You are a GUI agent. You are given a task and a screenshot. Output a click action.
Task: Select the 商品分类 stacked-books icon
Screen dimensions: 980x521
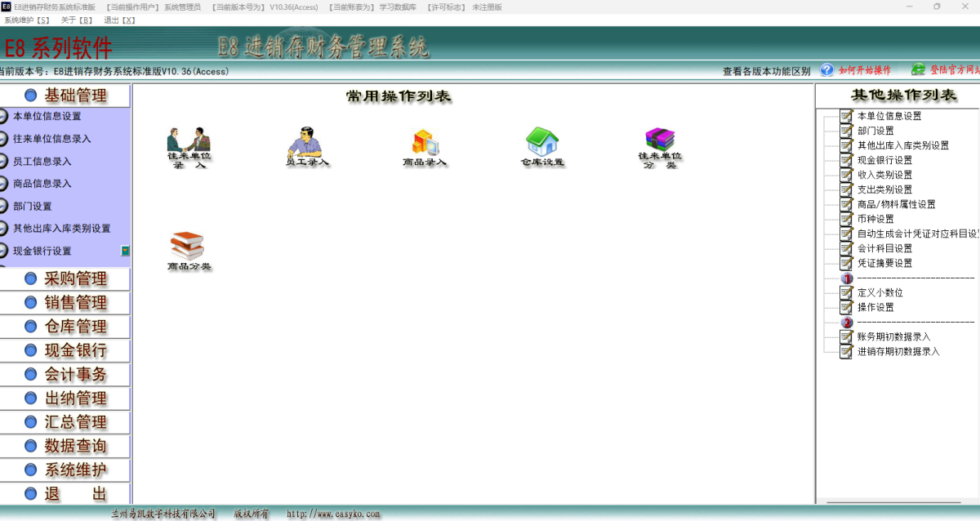point(189,245)
